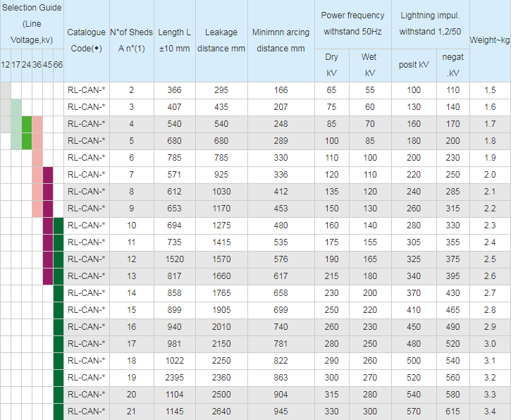Click the dark green 66 kV color bar
This screenshot has height=420, width=511.
pyautogui.click(x=59, y=319)
